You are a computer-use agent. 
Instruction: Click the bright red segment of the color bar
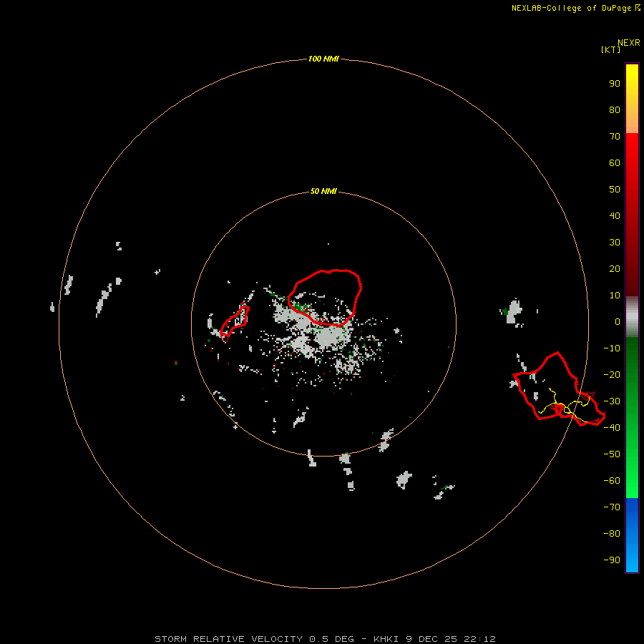coord(632,215)
